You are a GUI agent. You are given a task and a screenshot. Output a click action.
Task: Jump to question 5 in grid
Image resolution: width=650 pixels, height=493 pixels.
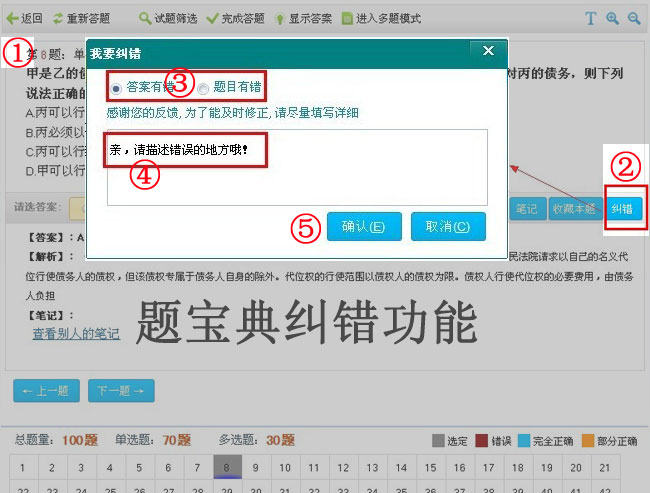click(x=139, y=468)
